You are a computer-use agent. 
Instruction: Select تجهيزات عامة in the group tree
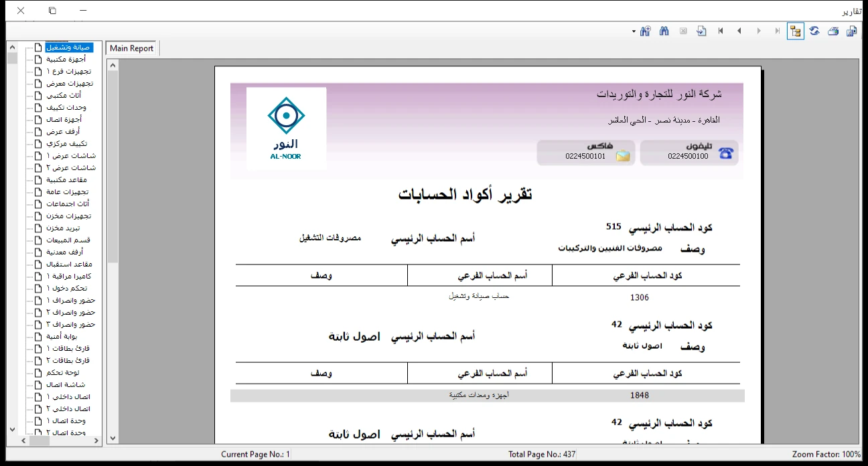[68, 192]
